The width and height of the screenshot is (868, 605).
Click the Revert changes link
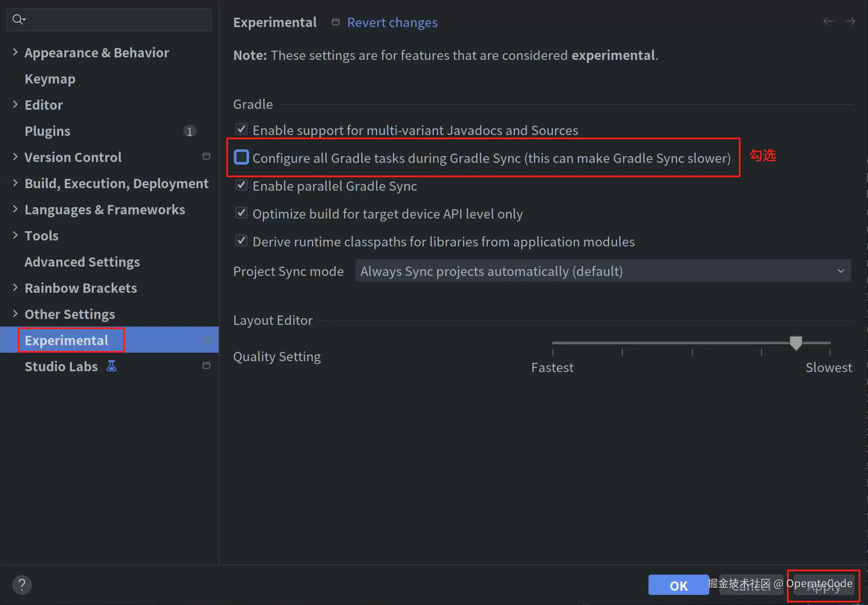pyautogui.click(x=392, y=22)
